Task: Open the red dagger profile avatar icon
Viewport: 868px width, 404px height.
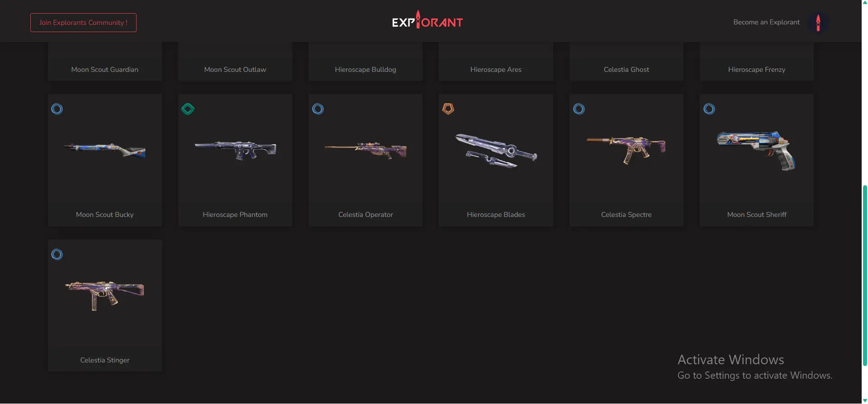Action: (x=818, y=22)
